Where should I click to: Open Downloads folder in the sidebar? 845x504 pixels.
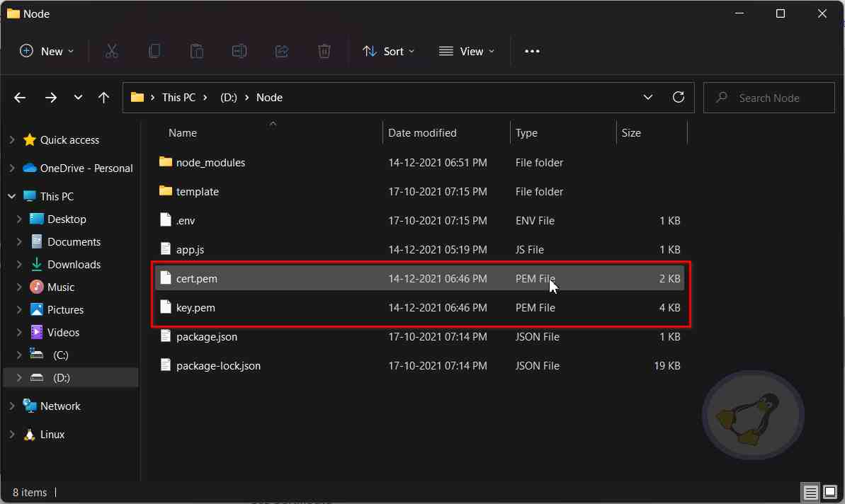[74, 265]
